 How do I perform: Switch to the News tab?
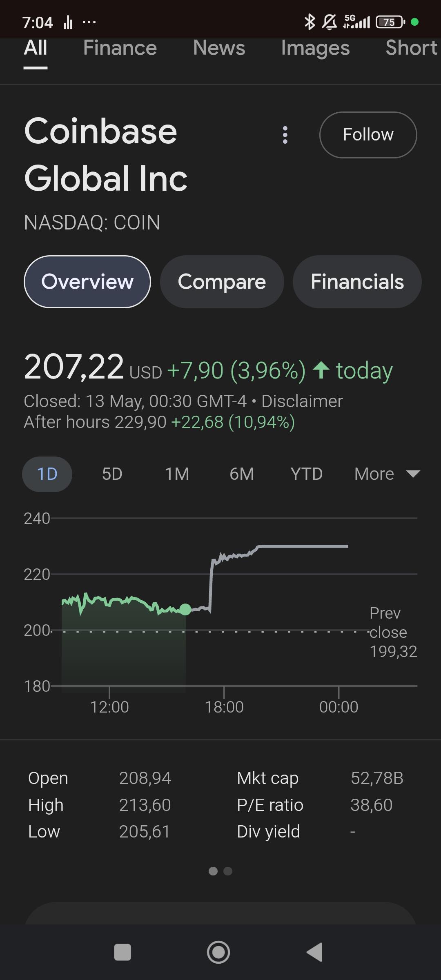tap(219, 48)
